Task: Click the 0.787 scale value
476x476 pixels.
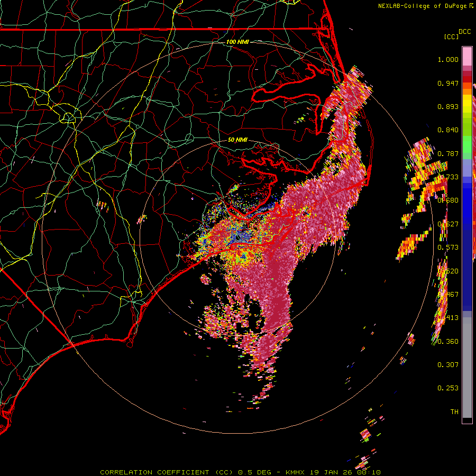Action: click(x=448, y=153)
